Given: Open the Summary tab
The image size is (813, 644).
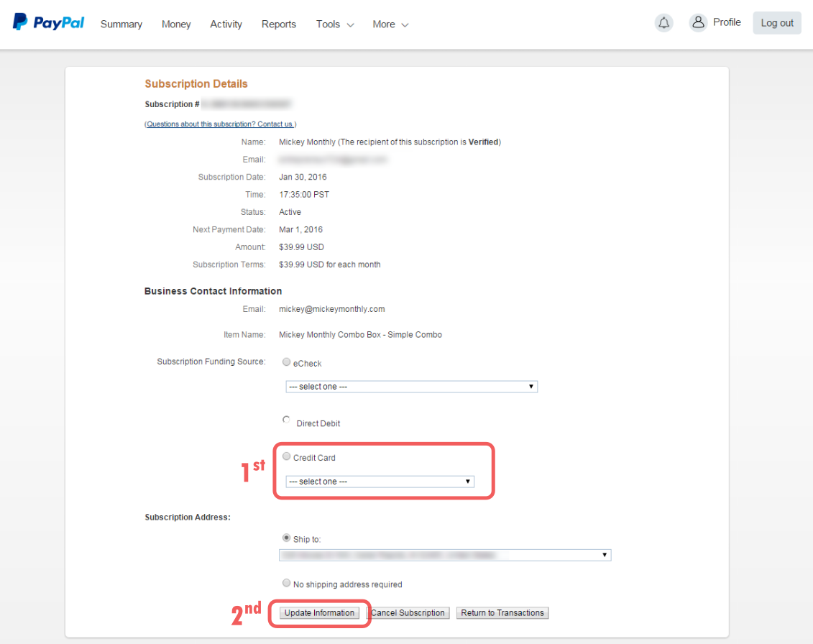Looking at the screenshot, I should (x=121, y=24).
